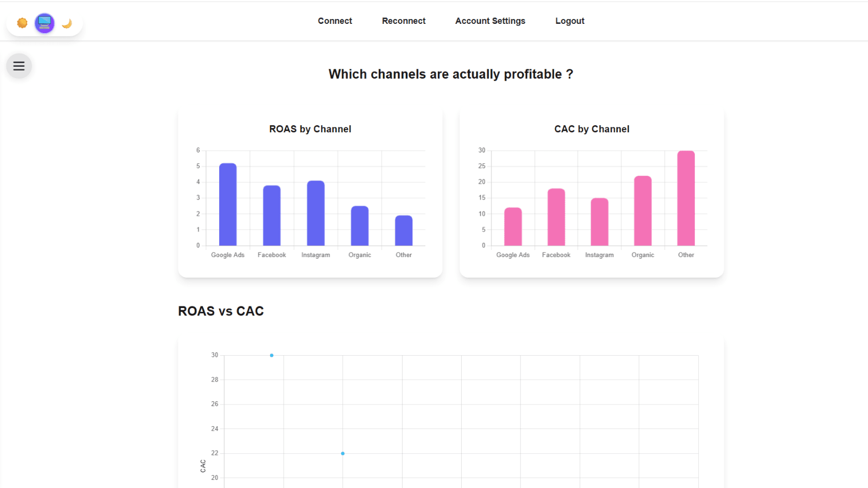Screen dimensions: 868x488
Task: Click the Organic bar in ROAS chart
Action: pyautogui.click(x=360, y=226)
